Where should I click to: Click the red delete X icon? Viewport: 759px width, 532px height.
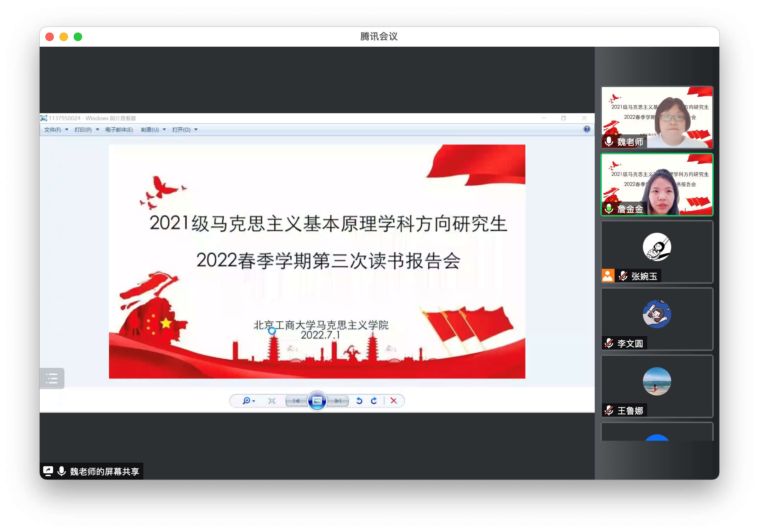394,401
